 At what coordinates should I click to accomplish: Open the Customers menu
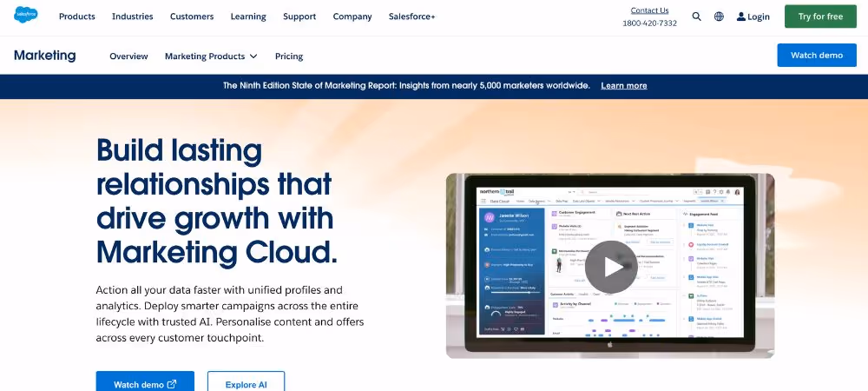[x=192, y=17]
